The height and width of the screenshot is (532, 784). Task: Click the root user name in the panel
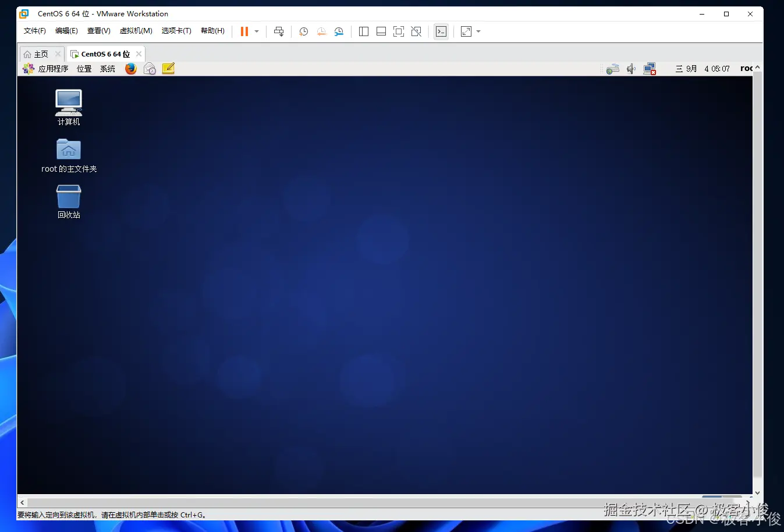tap(746, 69)
